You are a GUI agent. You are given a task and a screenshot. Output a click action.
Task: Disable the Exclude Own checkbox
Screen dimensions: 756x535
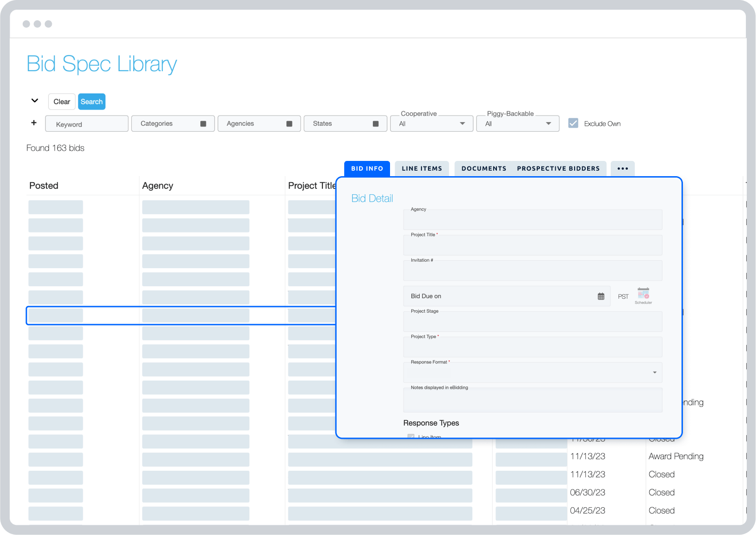coord(573,123)
